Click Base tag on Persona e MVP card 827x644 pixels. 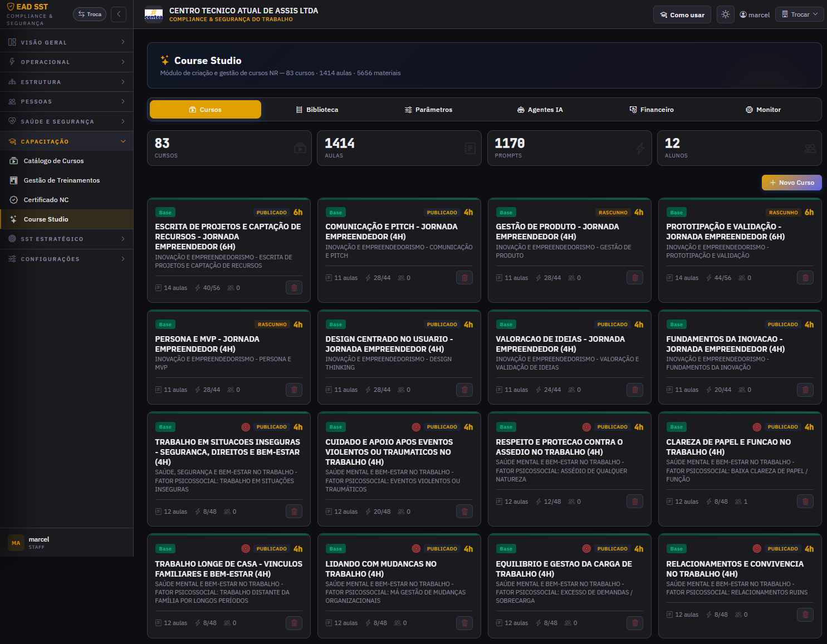pyautogui.click(x=165, y=325)
